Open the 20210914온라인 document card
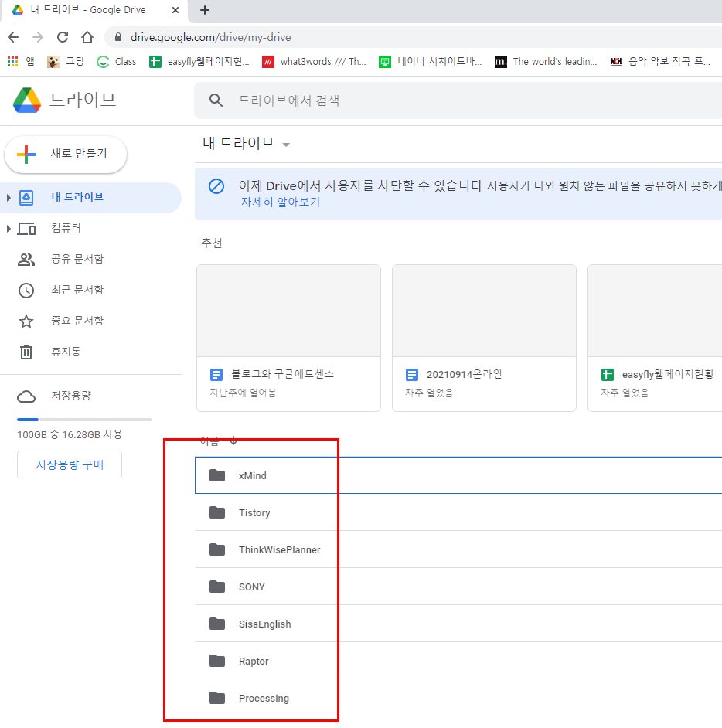Screen dimensions: 722x728 point(484,338)
